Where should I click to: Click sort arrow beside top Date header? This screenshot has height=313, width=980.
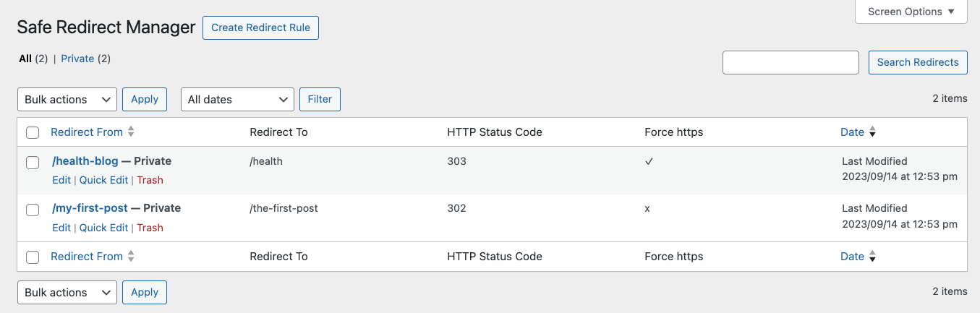(x=872, y=132)
